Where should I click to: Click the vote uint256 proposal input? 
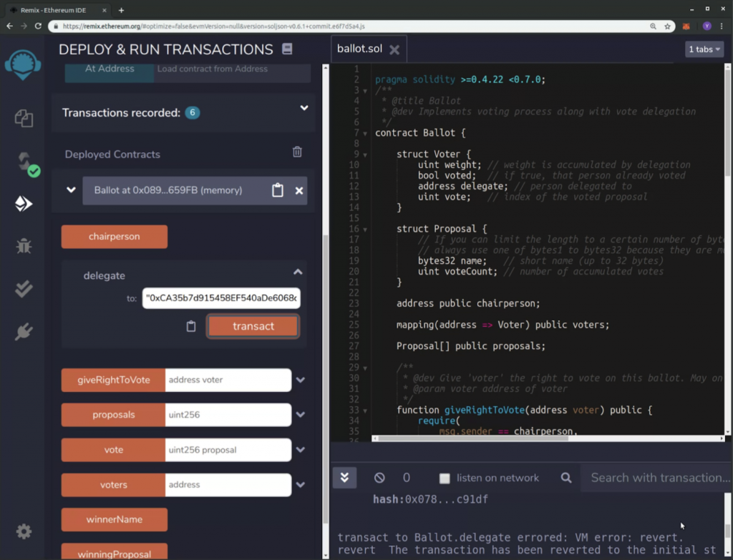[x=228, y=450]
